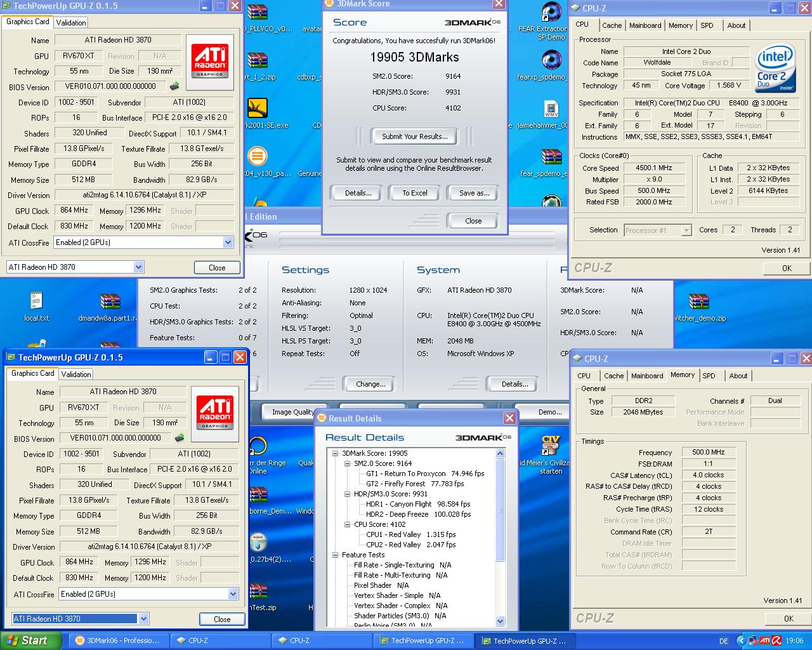
Task: Open local.txt desktop file
Action: coord(36,306)
